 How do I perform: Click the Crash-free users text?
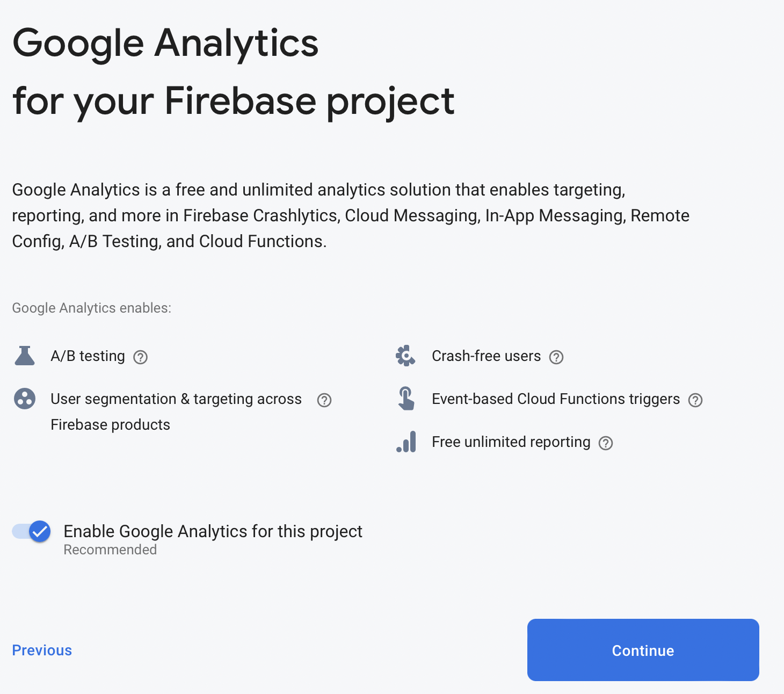(486, 356)
